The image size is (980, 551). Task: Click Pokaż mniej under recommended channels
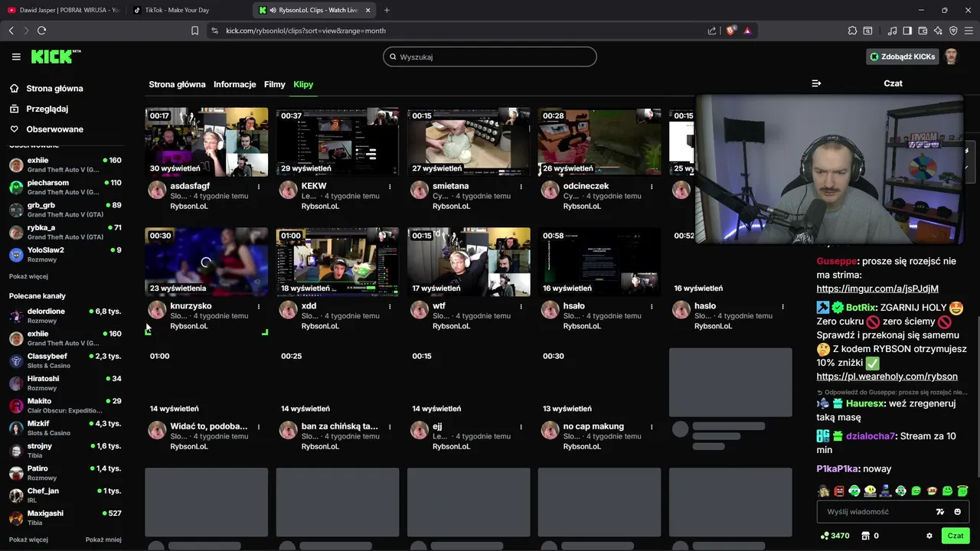(103, 540)
